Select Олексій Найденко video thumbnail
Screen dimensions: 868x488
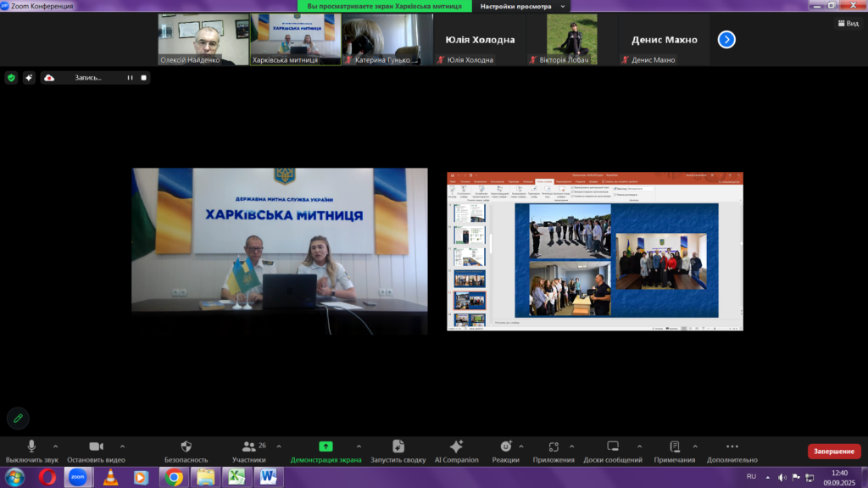coord(203,39)
